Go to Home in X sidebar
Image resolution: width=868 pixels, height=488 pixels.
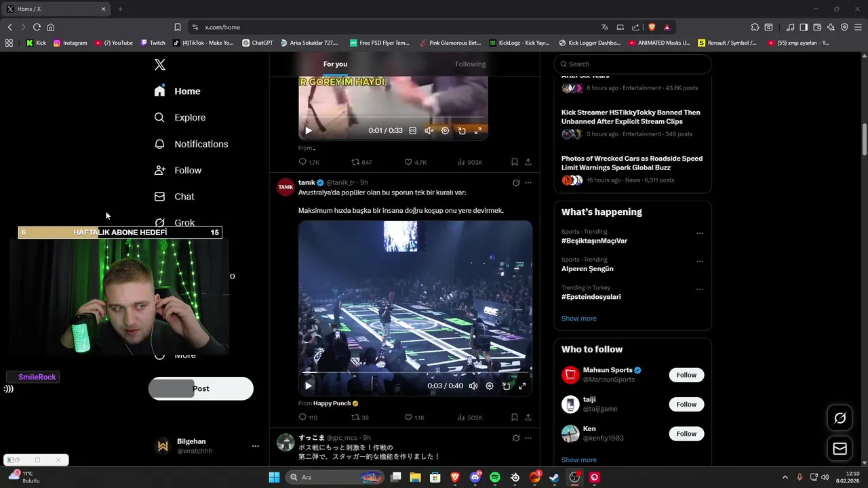tap(178, 91)
